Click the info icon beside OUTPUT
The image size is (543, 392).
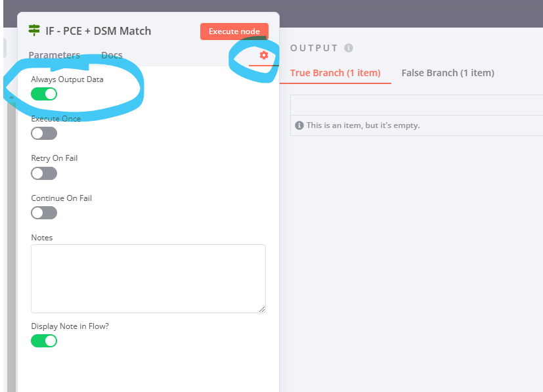[x=349, y=48]
